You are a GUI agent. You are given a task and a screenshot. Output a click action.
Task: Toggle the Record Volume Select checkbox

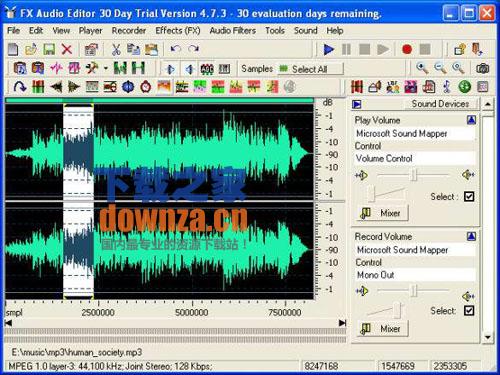(469, 311)
